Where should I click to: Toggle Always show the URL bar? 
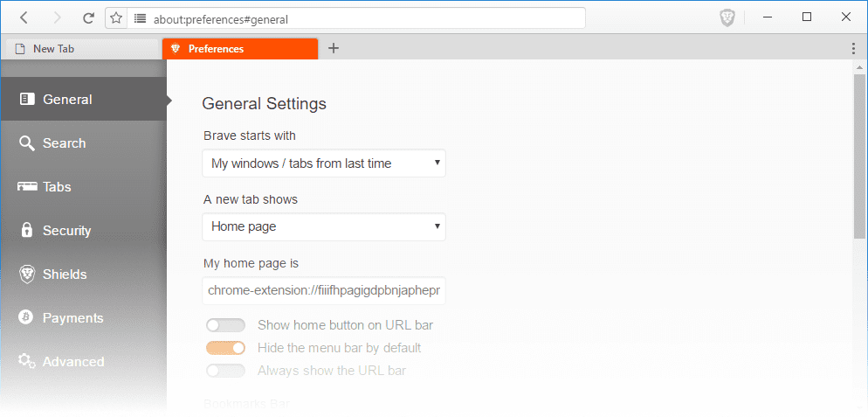tap(225, 371)
